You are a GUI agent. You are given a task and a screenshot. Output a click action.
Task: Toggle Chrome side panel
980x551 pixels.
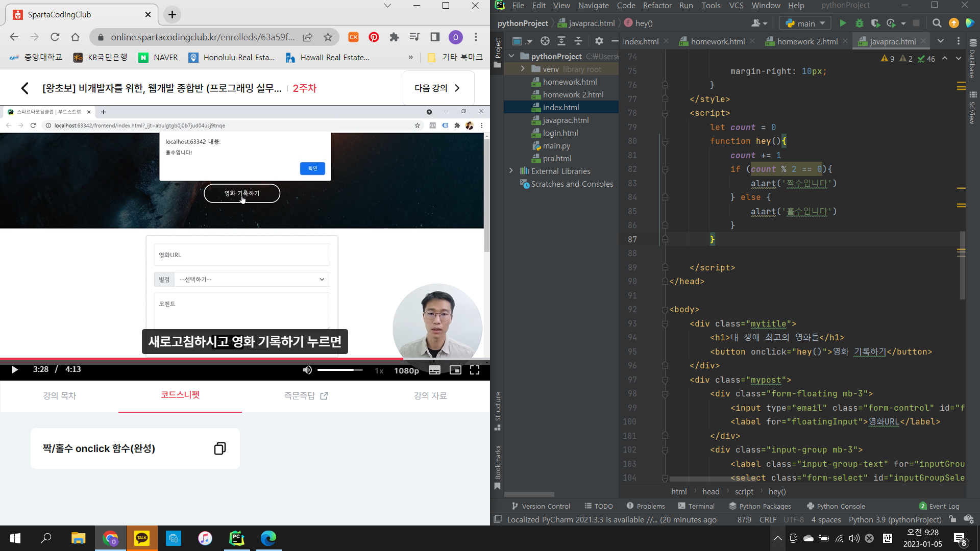[435, 37]
